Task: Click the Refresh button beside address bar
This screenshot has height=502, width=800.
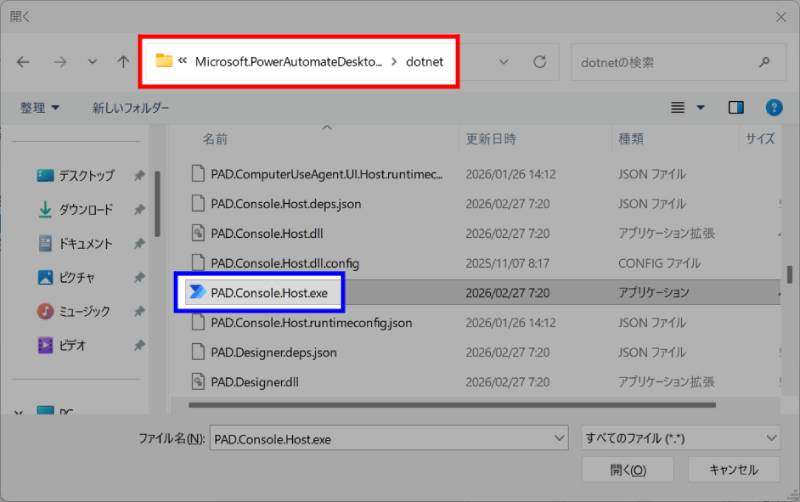Action: (x=540, y=62)
